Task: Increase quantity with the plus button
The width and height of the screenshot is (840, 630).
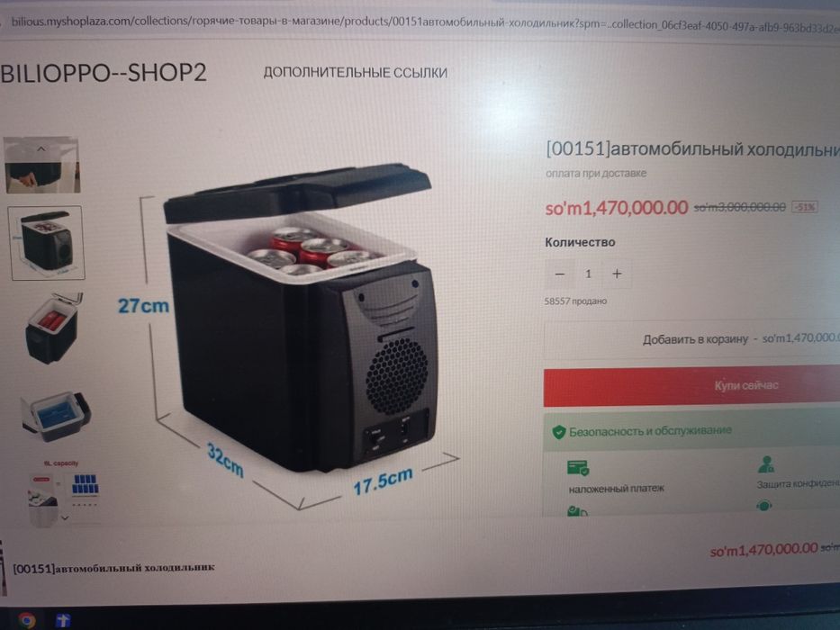Action: point(617,274)
